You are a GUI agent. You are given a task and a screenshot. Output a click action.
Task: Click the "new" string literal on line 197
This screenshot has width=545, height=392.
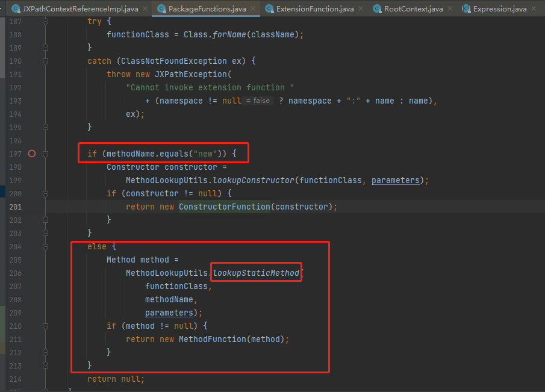[x=205, y=154]
